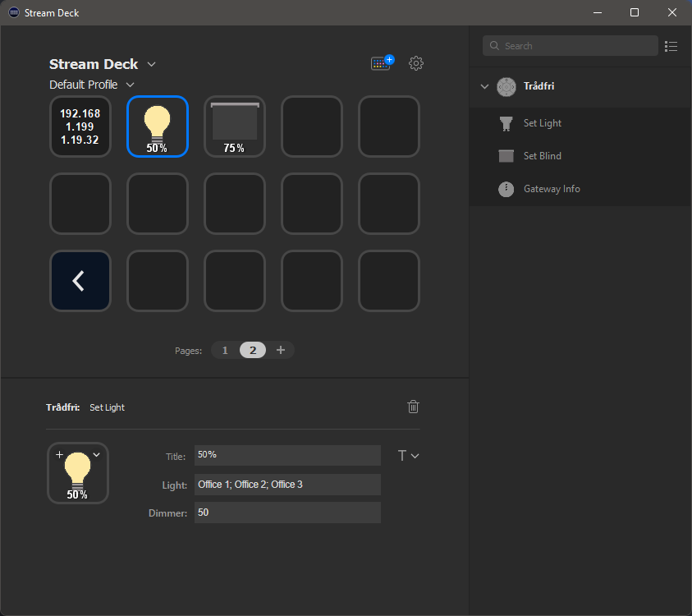Viewport: 692px width, 616px height.
Task: Close the Stream Deck window
Action: (x=671, y=12)
